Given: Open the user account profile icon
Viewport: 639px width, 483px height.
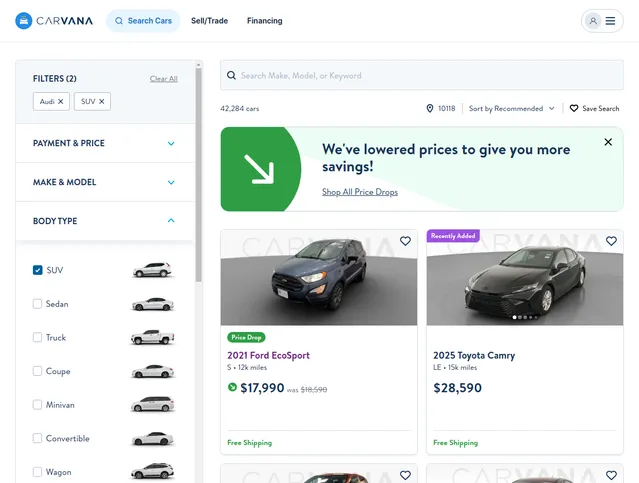Looking at the screenshot, I should (593, 21).
